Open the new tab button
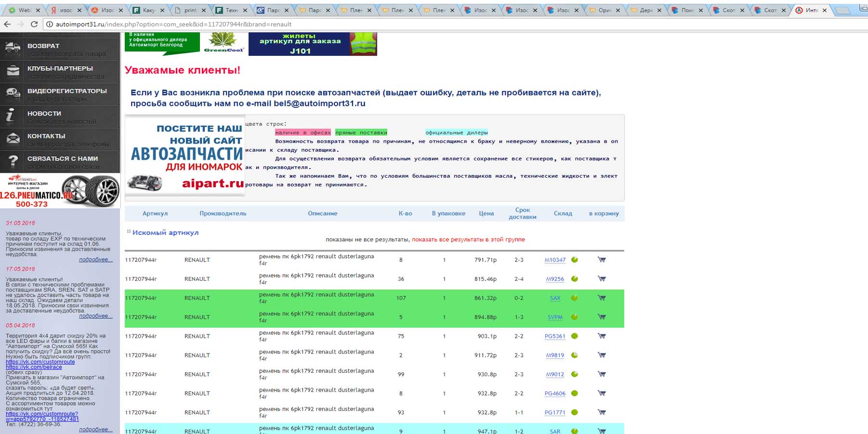Screen dimensions: 868x434 pyautogui.click(x=843, y=10)
